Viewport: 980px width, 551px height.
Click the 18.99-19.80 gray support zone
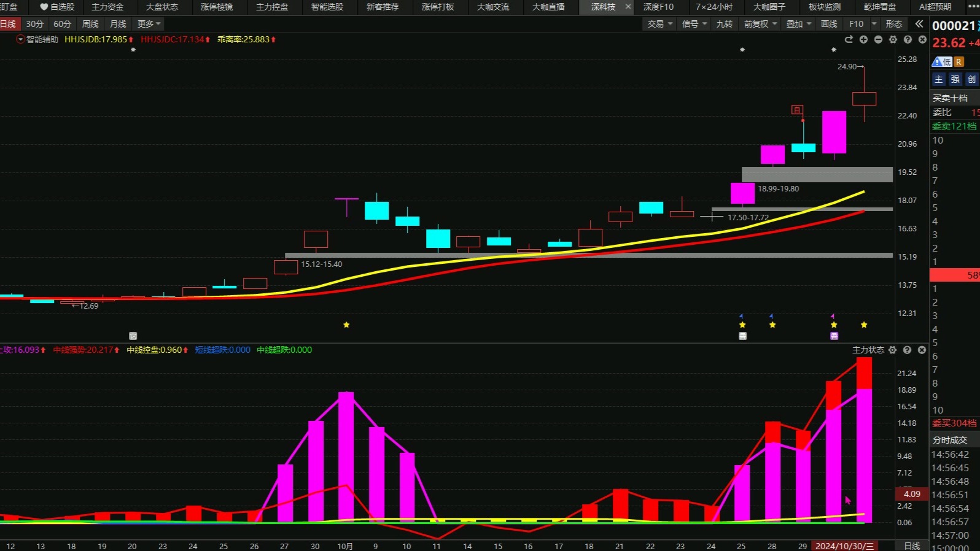pos(817,174)
